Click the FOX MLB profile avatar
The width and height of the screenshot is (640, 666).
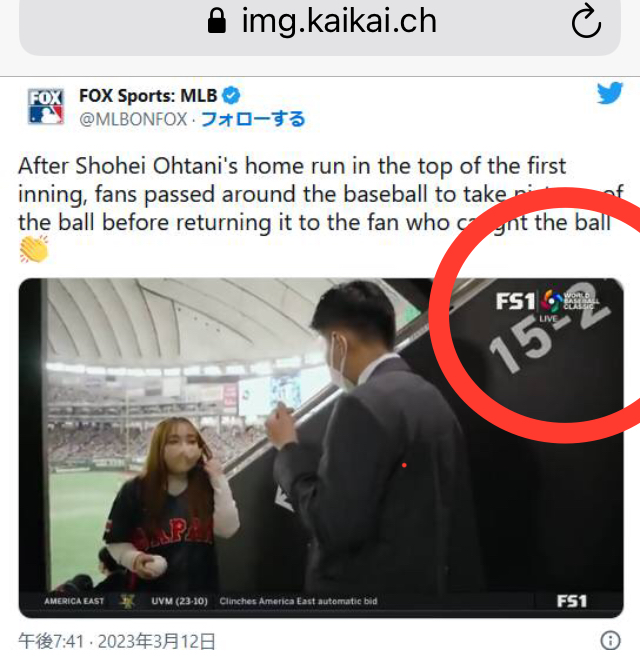click(x=46, y=106)
